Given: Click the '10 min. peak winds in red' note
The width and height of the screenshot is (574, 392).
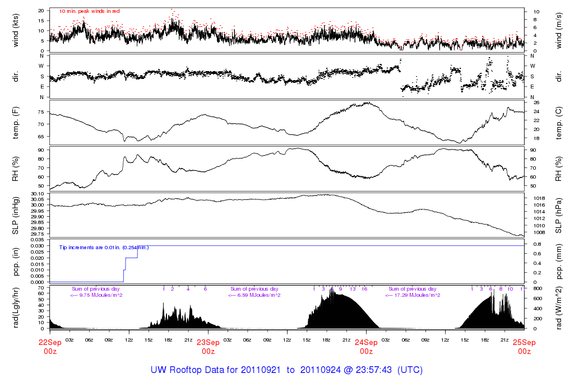Looking at the screenshot, I should click(x=89, y=11).
